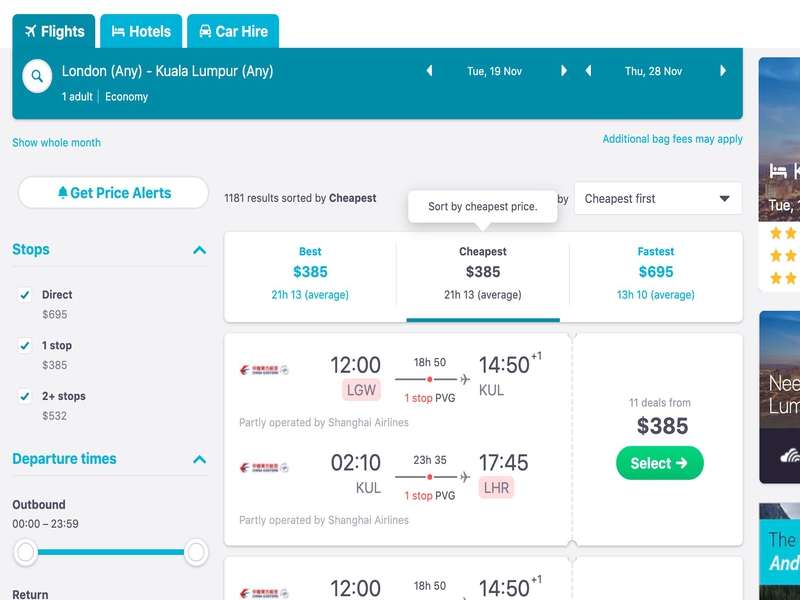Go to previous return date before Thu, 28 Nov
Image resolution: width=800 pixels, height=600 pixels.
[588, 71]
